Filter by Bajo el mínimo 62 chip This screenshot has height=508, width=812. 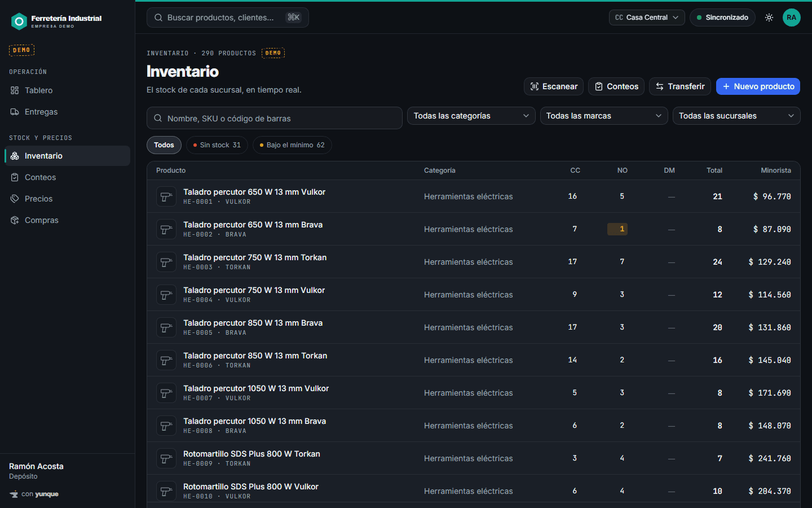pyautogui.click(x=292, y=145)
